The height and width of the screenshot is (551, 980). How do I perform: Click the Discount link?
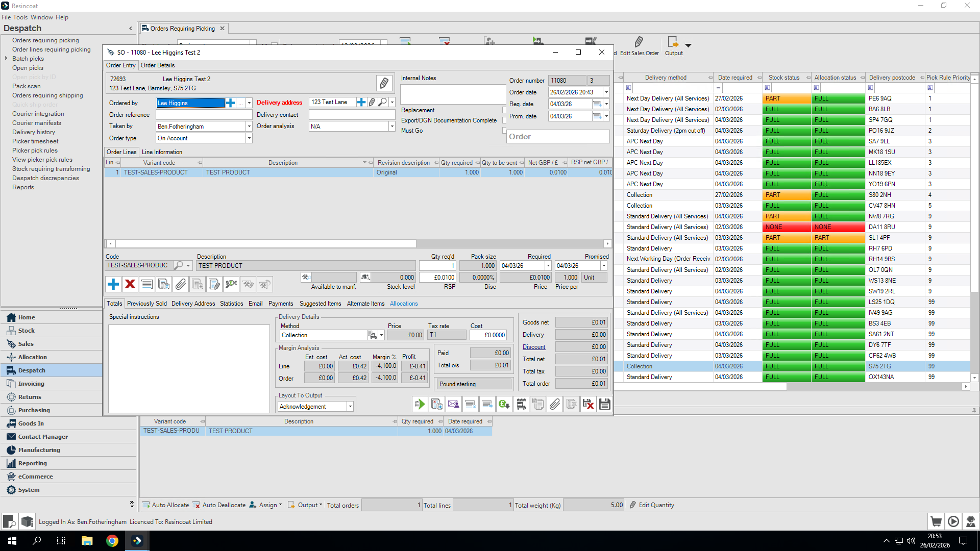point(534,347)
